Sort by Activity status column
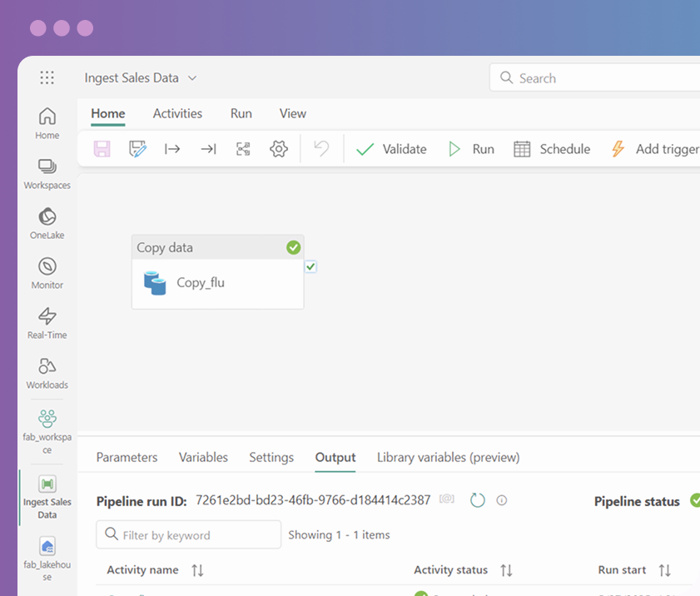Image resolution: width=700 pixels, height=596 pixels. tap(506, 570)
